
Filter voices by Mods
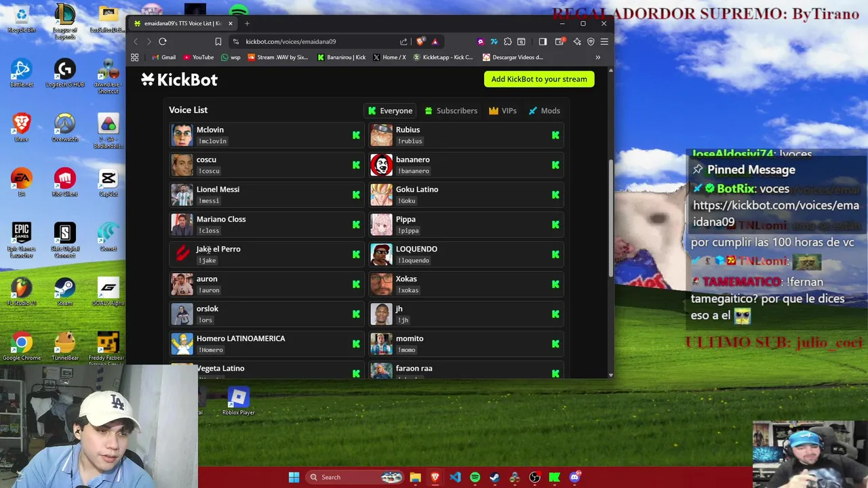544,110
